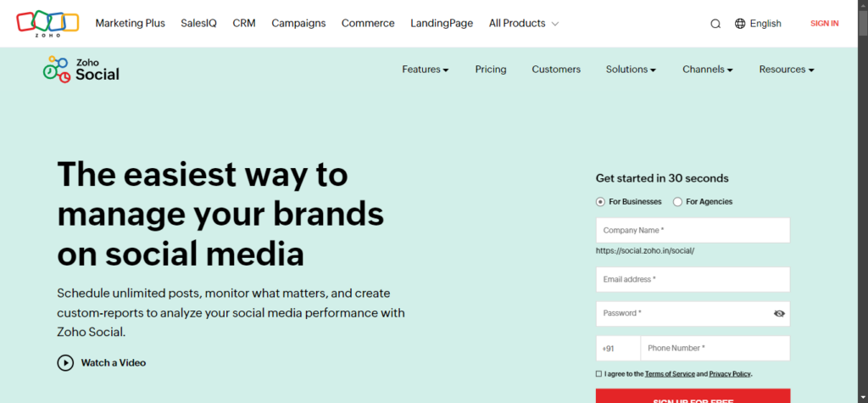Open the Channels dropdown menu
Image resolution: width=868 pixels, height=403 pixels.
tap(708, 70)
